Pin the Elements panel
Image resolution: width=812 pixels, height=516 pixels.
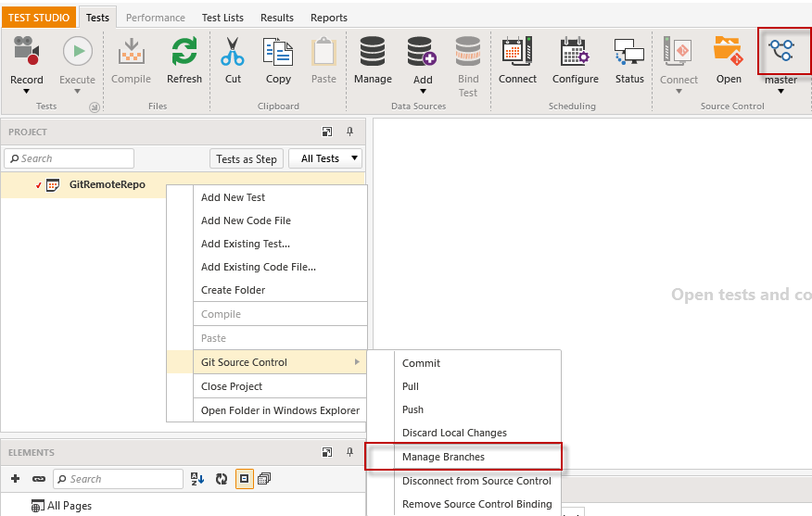click(350, 452)
